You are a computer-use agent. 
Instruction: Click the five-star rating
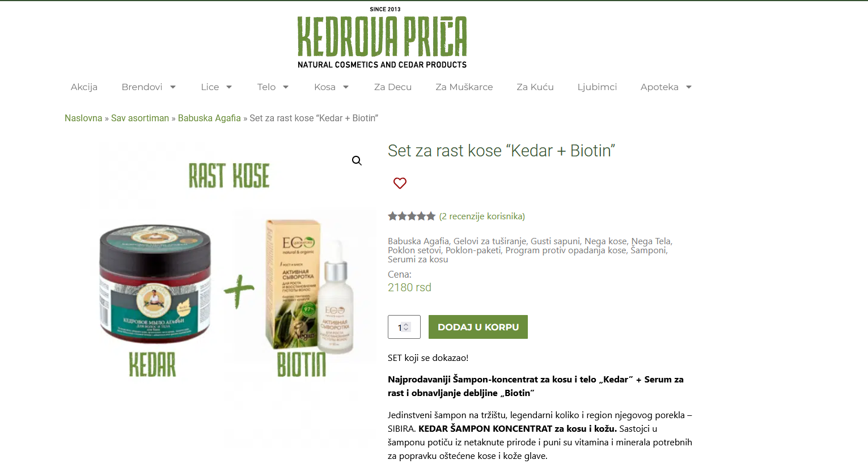click(412, 216)
